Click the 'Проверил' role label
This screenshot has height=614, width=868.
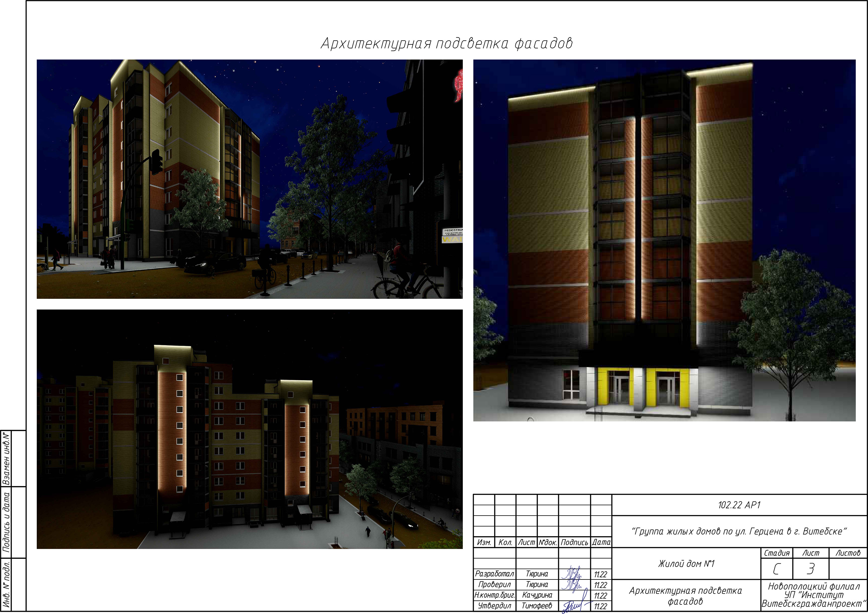pyautogui.click(x=494, y=584)
